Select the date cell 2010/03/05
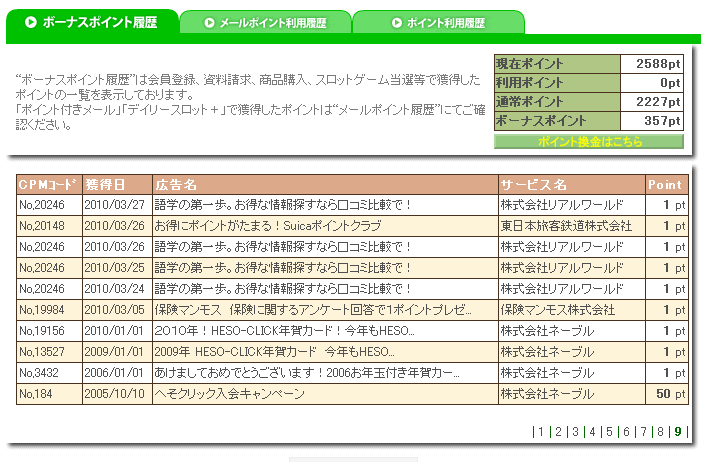The image size is (707, 462). click(115, 310)
